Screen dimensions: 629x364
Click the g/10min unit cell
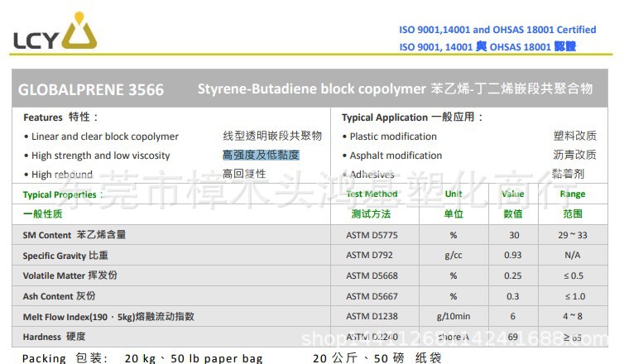point(454,316)
